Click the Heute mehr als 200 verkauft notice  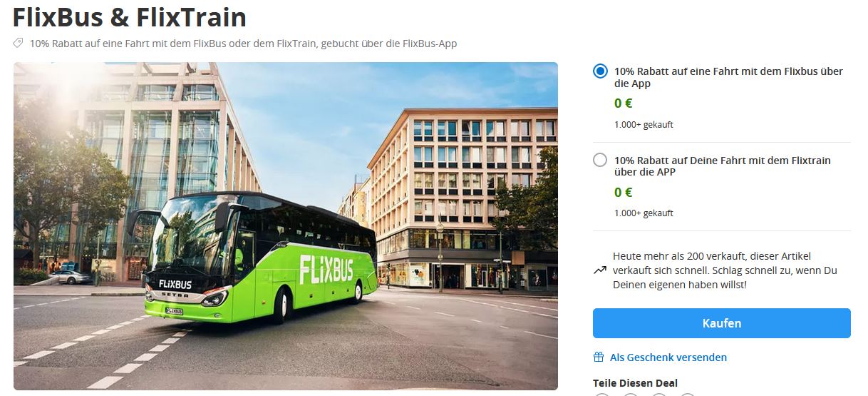(725, 270)
